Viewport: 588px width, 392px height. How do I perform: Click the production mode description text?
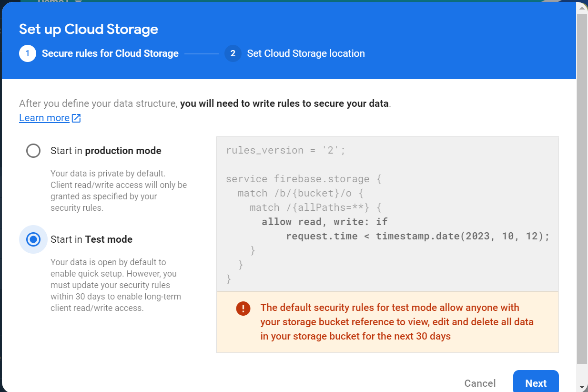pos(119,191)
